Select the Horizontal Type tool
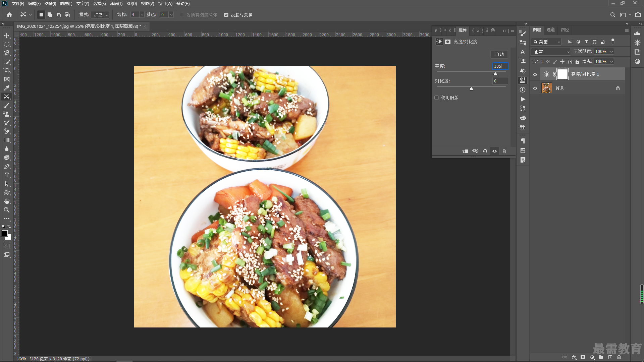 7,175
